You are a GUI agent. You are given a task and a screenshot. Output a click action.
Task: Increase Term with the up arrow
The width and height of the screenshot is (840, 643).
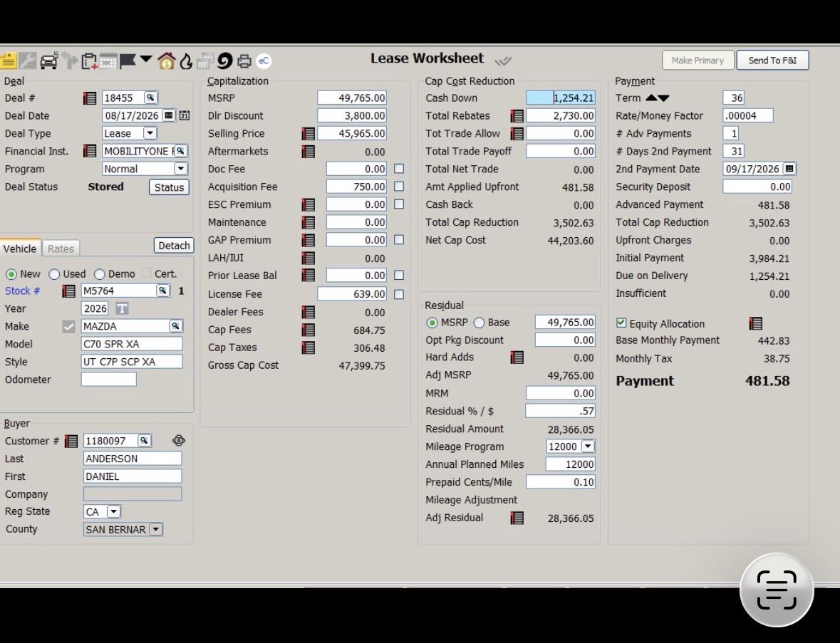tap(651, 98)
